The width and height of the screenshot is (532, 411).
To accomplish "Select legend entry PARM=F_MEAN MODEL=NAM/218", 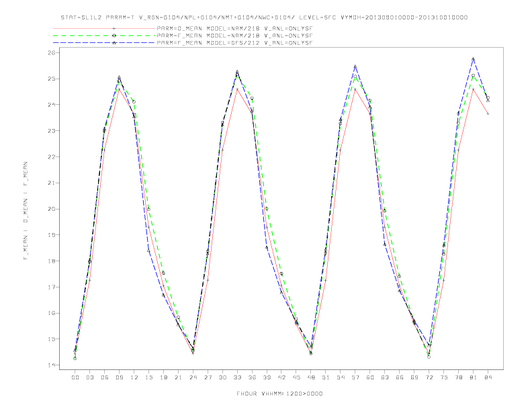I will tap(234, 36).
